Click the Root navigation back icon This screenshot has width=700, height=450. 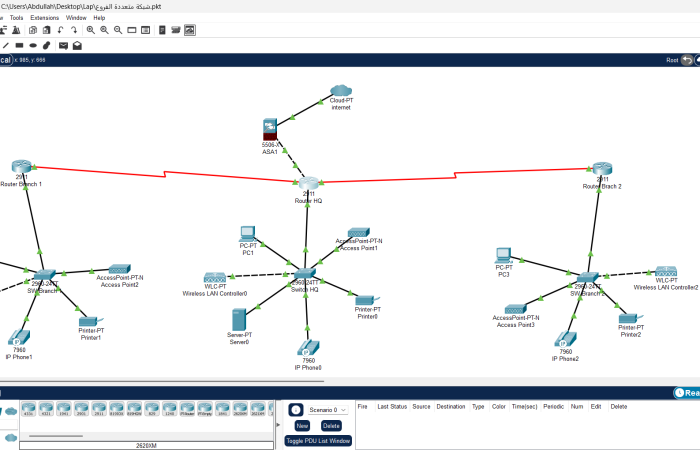(687, 60)
